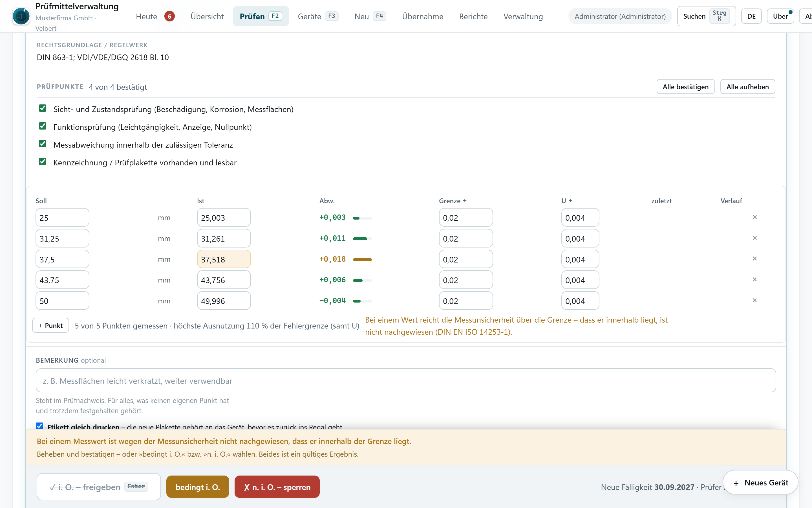Click the zuletzt column header

click(x=661, y=201)
